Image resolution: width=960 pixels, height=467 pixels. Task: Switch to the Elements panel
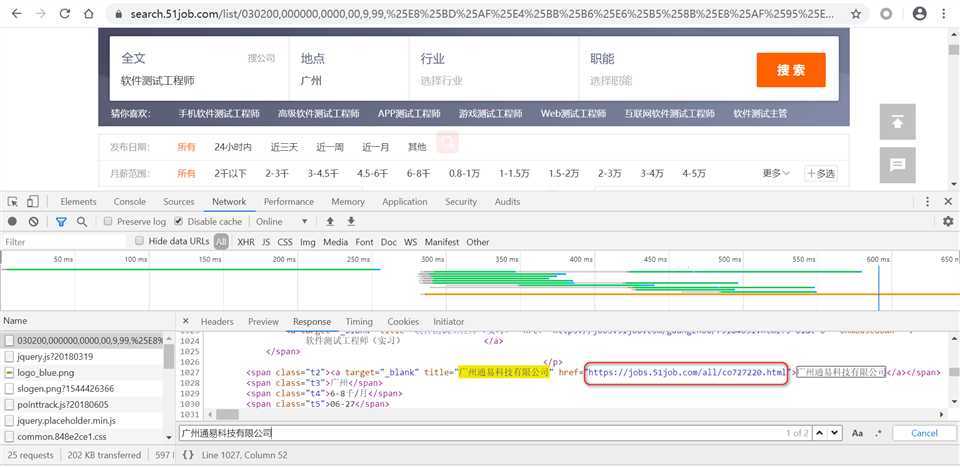point(78,201)
